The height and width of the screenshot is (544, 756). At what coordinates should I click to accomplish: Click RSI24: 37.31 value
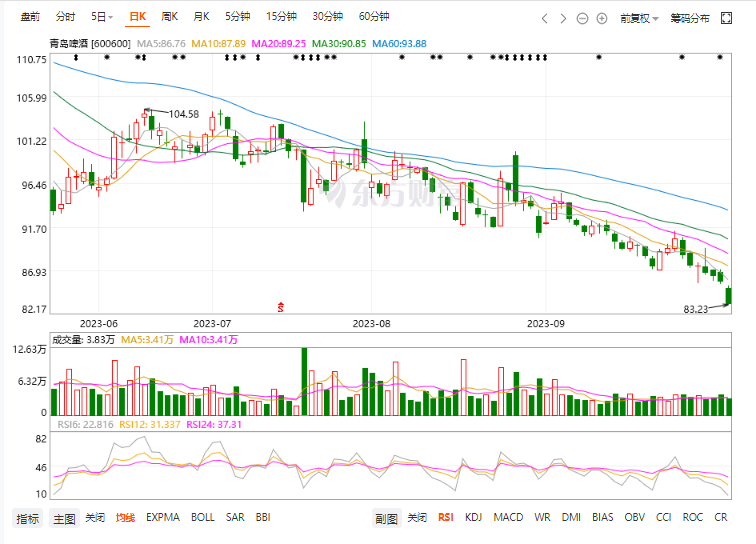click(214, 425)
